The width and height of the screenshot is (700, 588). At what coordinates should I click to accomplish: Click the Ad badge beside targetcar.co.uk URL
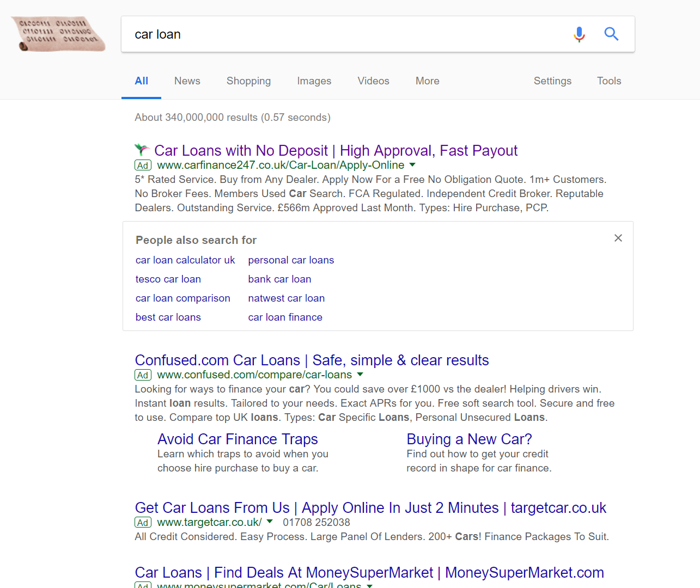(143, 523)
